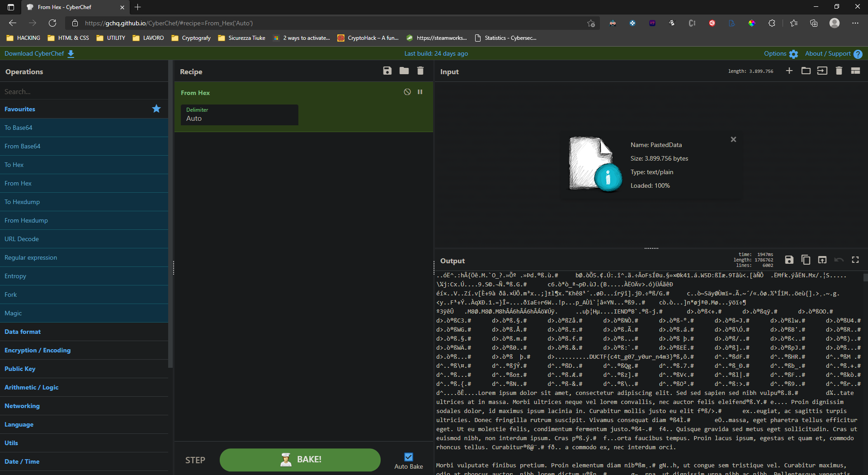This screenshot has height=475, width=868.
Task: Replace the input with the output
Action: [822, 260]
